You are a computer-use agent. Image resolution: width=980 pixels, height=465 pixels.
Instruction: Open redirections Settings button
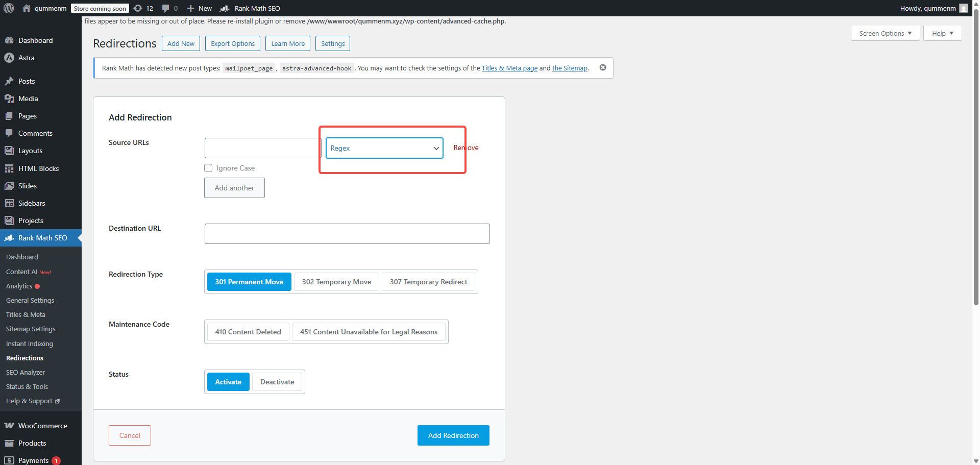(x=333, y=43)
